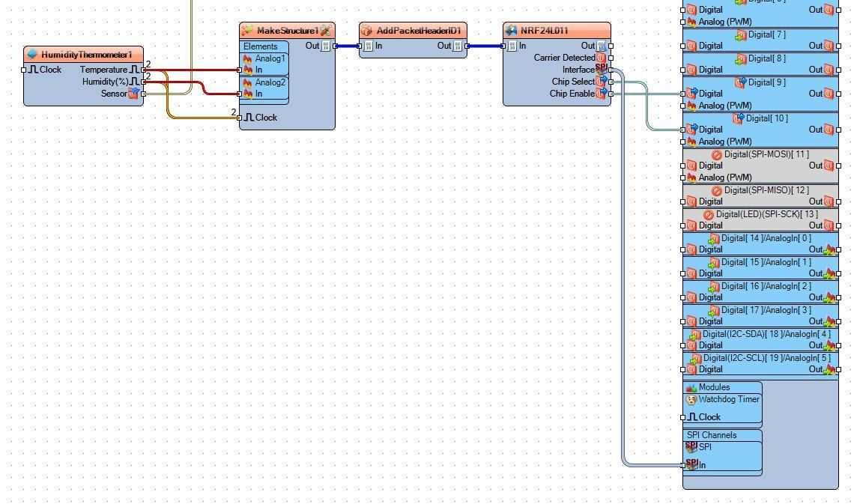This screenshot has width=854, height=504.
Task: Click the Sensor pin icon on HumidityThermometer1
Action: pyautogui.click(x=133, y=93)
